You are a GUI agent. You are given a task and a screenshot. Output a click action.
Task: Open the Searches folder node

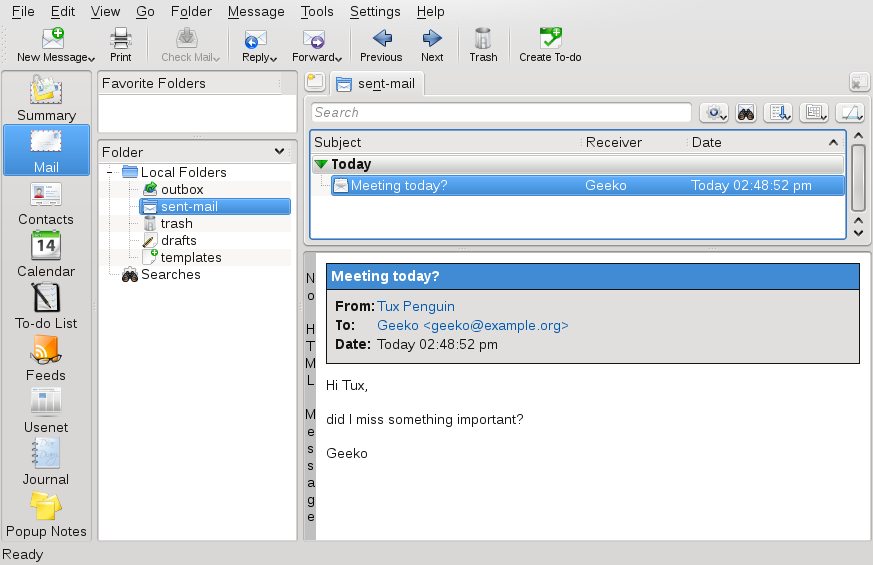pos(161,274)
